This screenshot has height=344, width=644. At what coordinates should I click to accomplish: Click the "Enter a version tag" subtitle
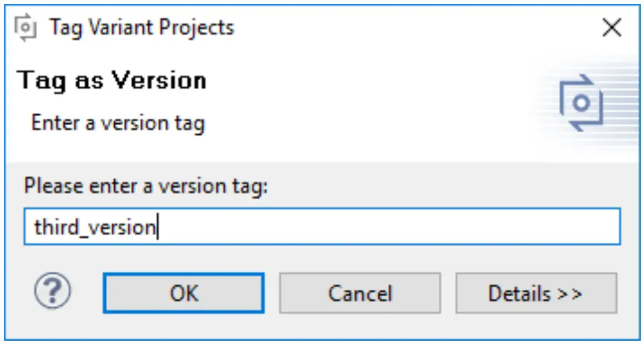117,123
